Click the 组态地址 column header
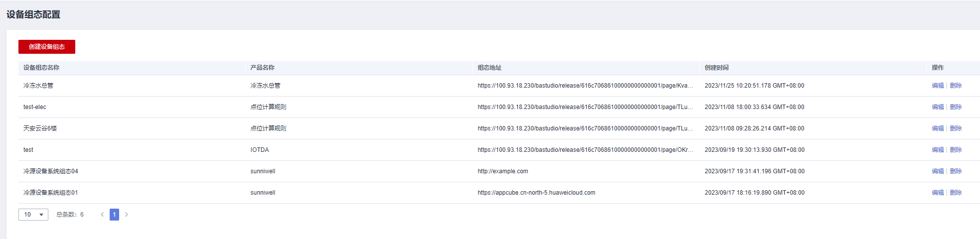The width and height of the screenshot is (980, 239). [x=490, y=68]
